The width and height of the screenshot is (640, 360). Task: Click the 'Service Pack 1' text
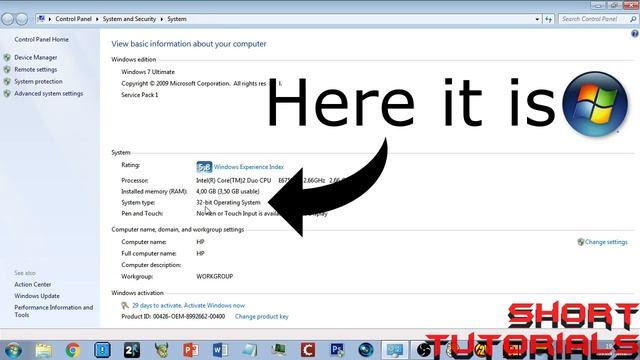[140, 95]
